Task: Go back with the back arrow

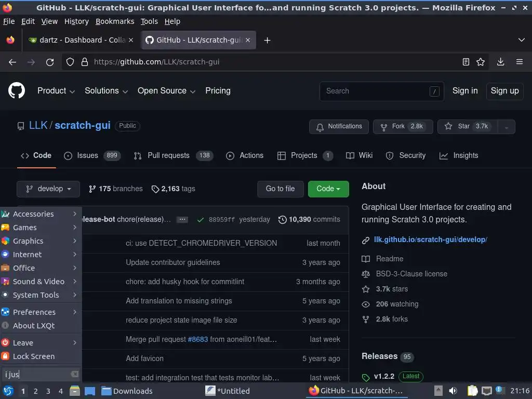Action: coord(12,62)
